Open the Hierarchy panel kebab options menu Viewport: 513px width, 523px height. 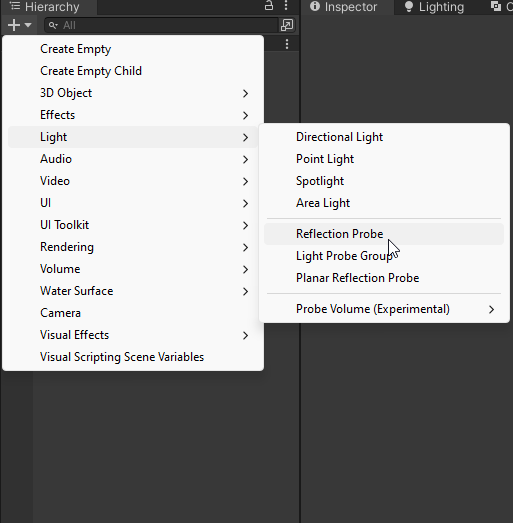(286, 6)
